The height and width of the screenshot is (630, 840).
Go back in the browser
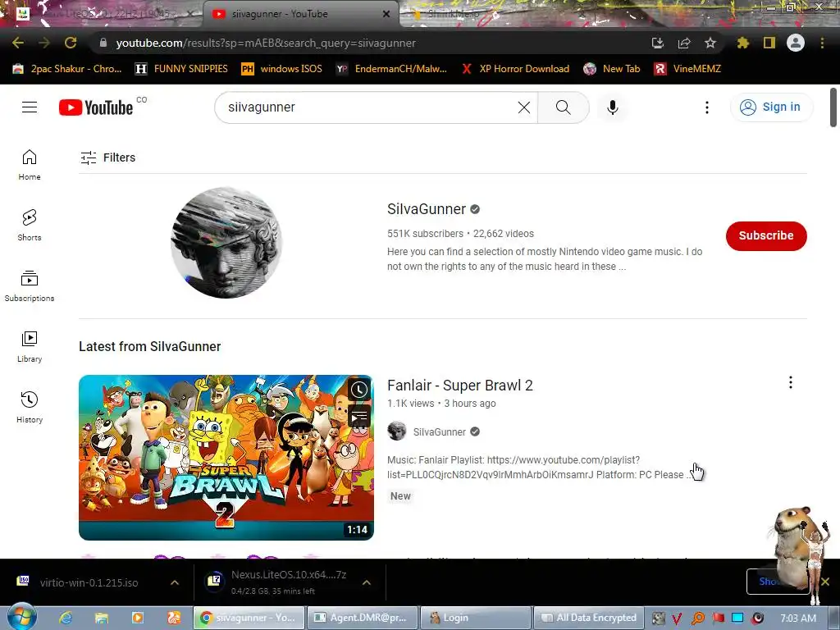click(18, 43)
